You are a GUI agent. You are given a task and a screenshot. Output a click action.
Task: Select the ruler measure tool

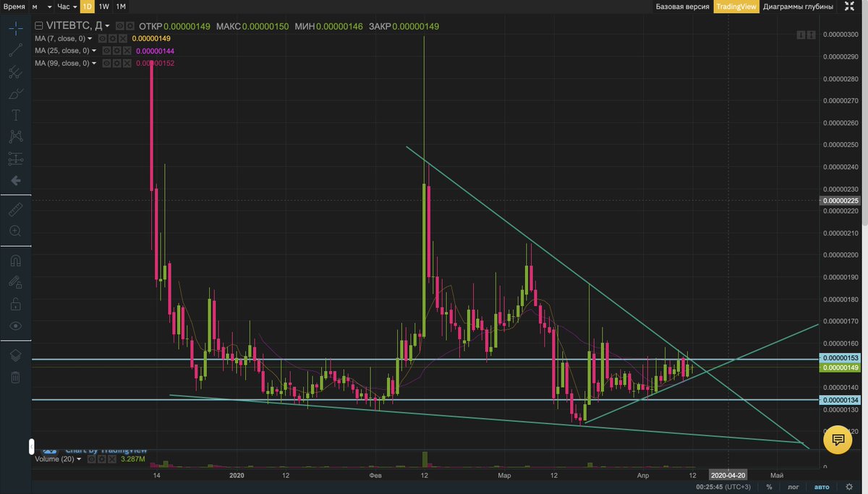(x=15, y=210)
